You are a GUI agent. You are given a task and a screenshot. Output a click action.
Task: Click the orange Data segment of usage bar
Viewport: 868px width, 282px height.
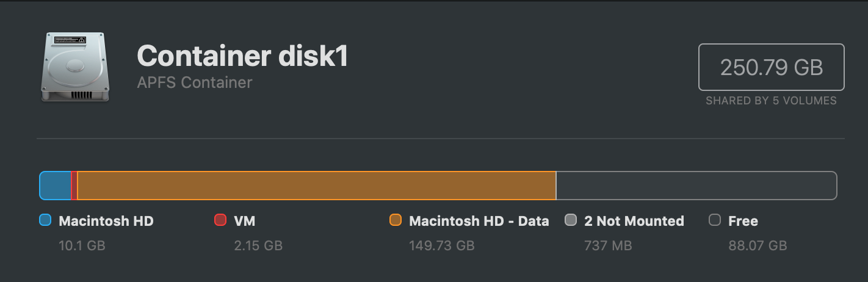coord(317,186)
